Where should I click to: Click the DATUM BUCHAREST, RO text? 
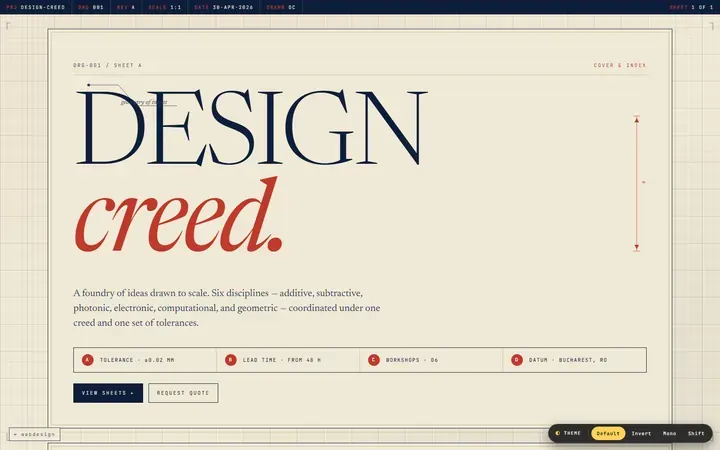568,360
